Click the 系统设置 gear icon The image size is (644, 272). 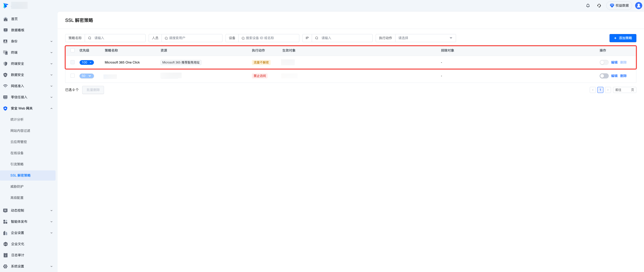coord(5,266)
